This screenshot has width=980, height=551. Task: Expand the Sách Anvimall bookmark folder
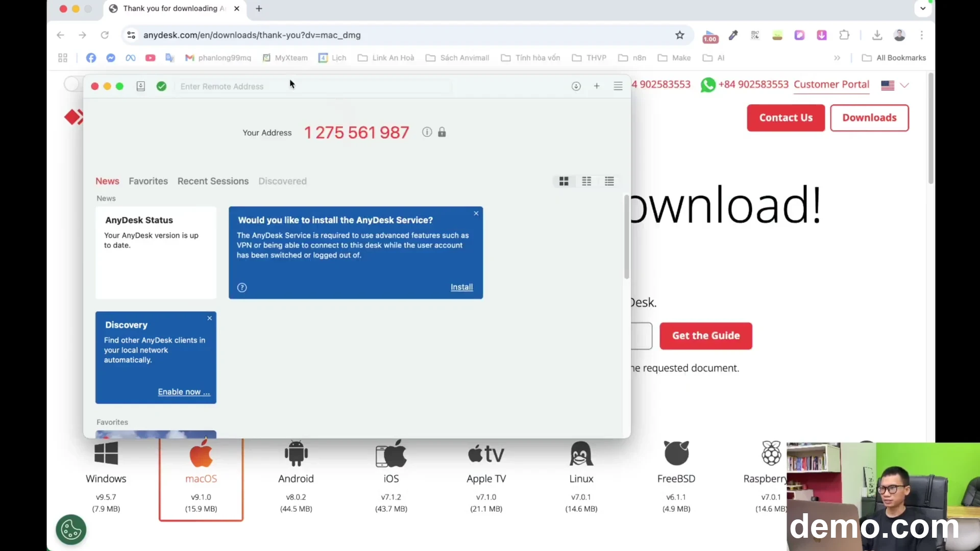pos(457,58)
